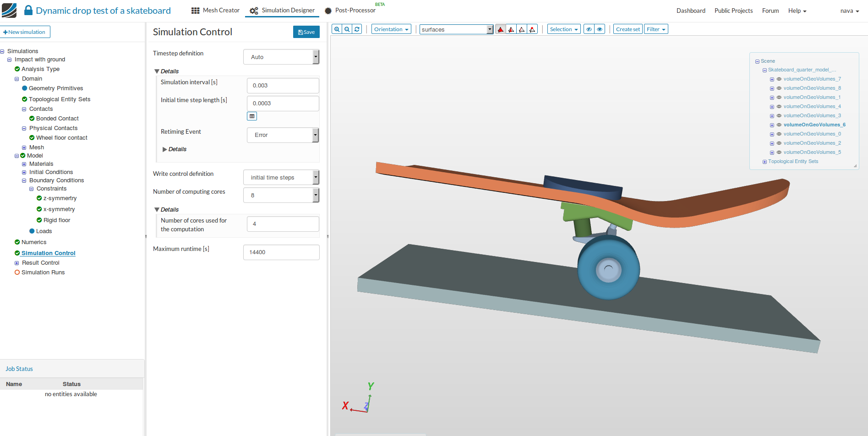Image resolution: width=868 pixels, height=436 pixels.
Task: Click the show all eye icon
Action: click(600, 29)
